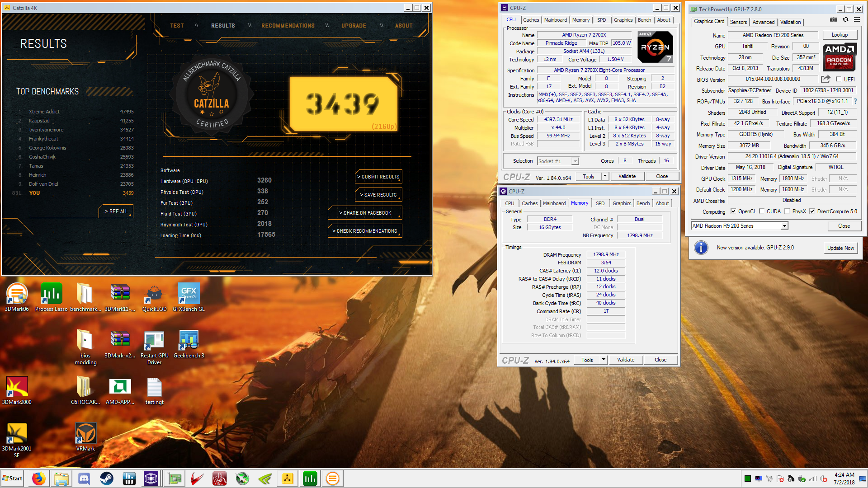
Task: Click Validate in the upper CPU-Z window
Action: click(627, 176)
